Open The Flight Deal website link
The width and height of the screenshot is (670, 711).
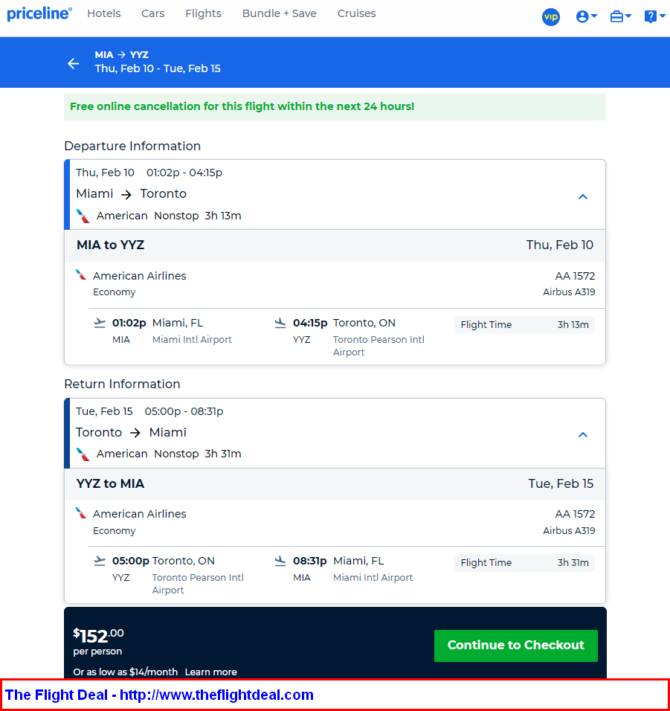pos(159,695)
